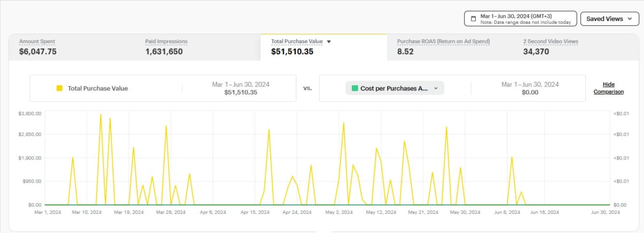Click the $51,510.35 total in the legend box
The height and width of the screenshot is (233, 644).
coord(241,92)
